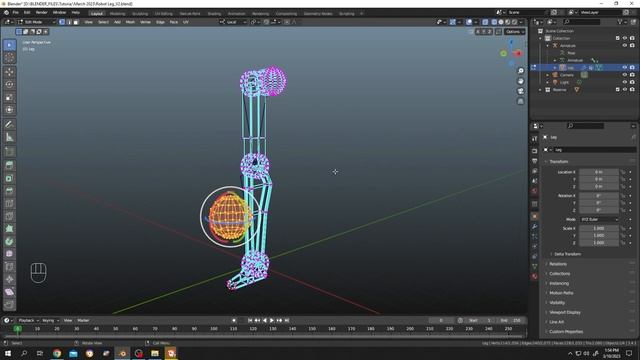This screenshot has height=360, width=640.
Task: Play the animation in timeline
Action: tap(272, 320)
